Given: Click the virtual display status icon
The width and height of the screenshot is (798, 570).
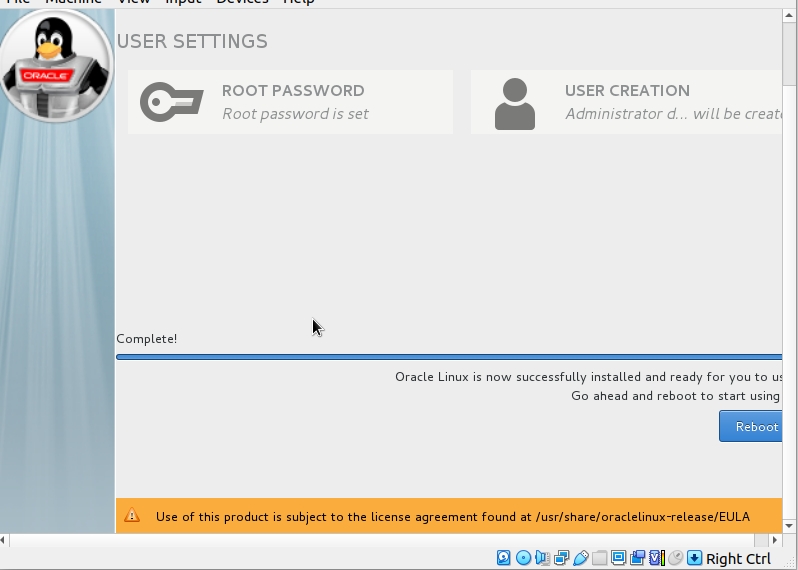Looking at the screenshot, I should [x=618, y=558].
